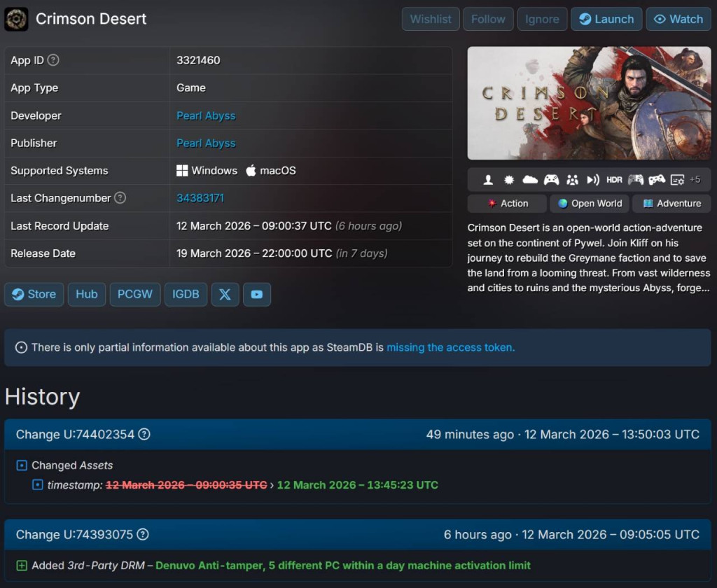717x588 pixels.
Task: Click the single-player feature icon
Action: click(487, 179)
